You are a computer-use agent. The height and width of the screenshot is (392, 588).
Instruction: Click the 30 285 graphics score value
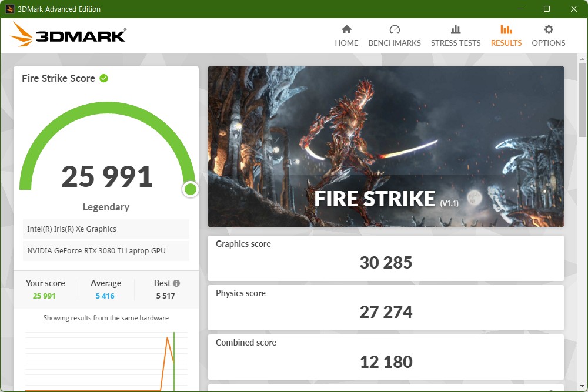point(386,263)
